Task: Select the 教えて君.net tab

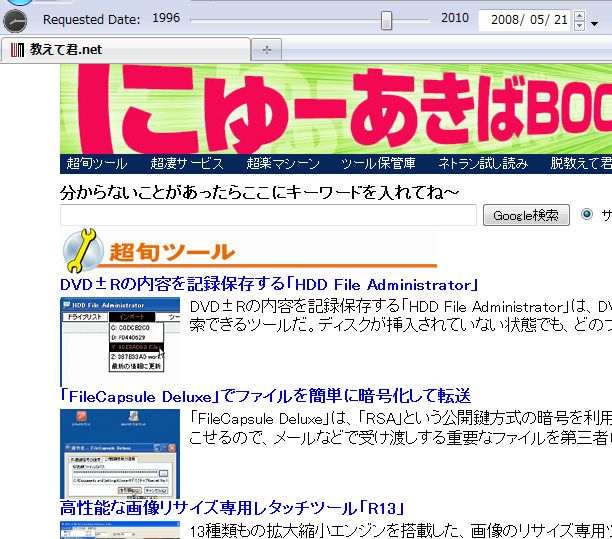Action: click(125, 50)
